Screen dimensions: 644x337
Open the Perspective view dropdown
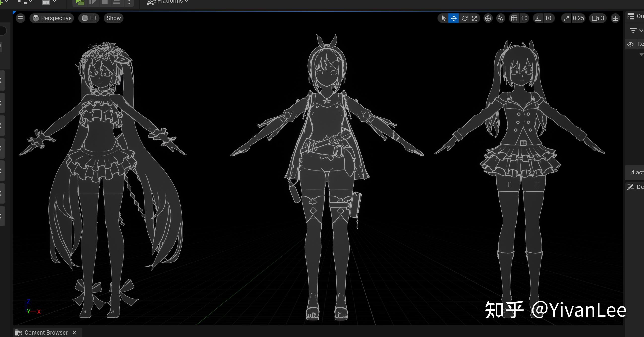click(x=52, y=18)
